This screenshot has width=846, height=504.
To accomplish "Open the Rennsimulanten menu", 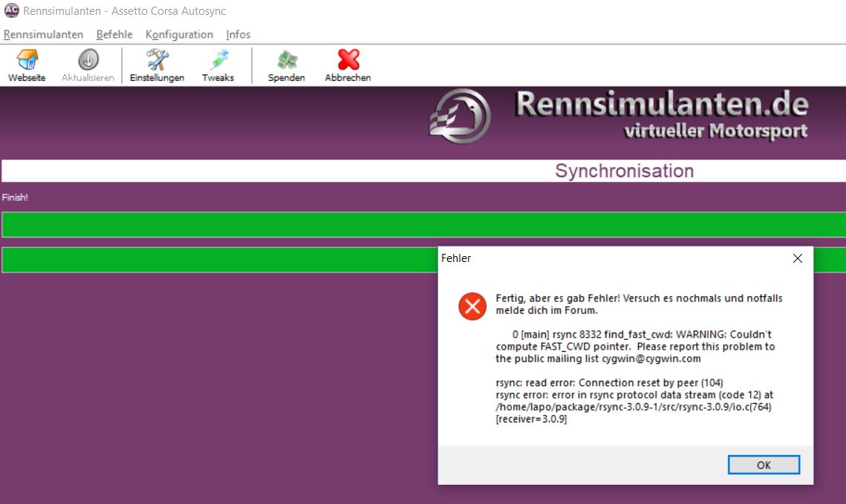I will (43, 34).
